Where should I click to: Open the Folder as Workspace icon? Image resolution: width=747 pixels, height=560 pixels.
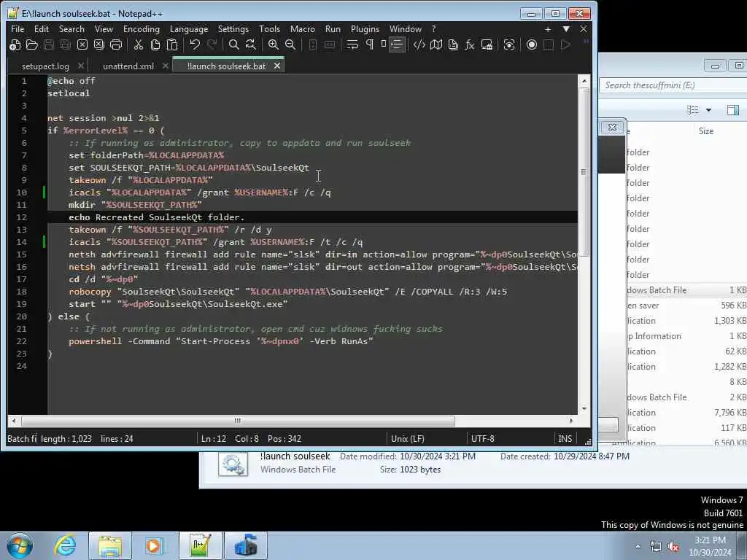(x=487, y=44)
